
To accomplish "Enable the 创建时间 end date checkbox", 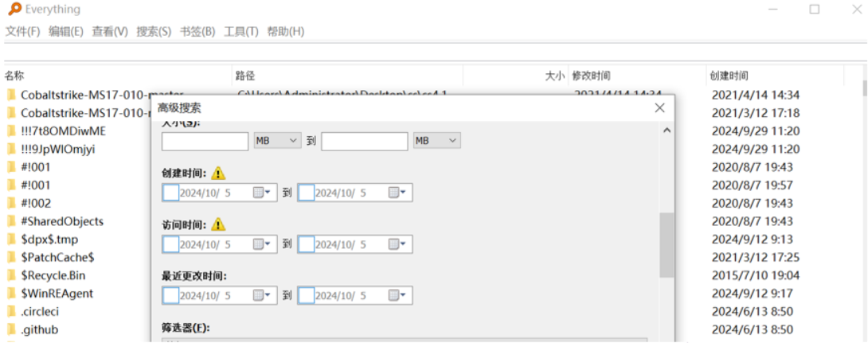I will pyautogui.click(x=306, y=193).
